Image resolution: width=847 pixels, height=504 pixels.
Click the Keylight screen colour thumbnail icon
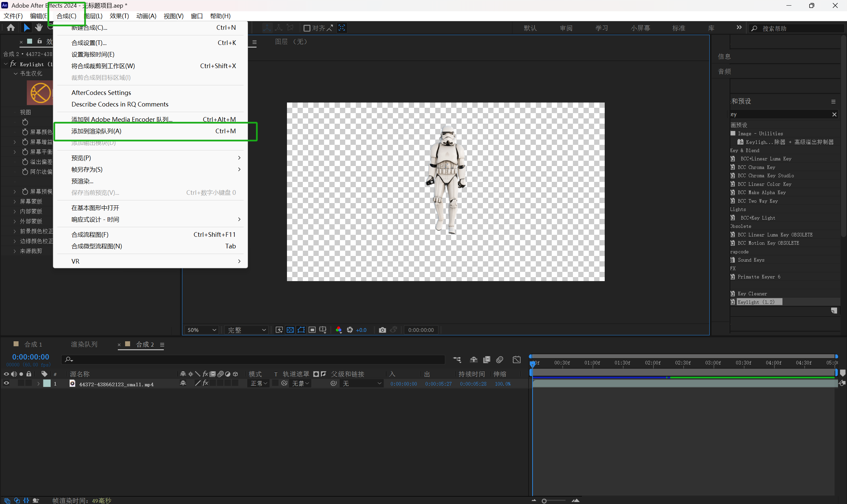(x=40, y=93)
